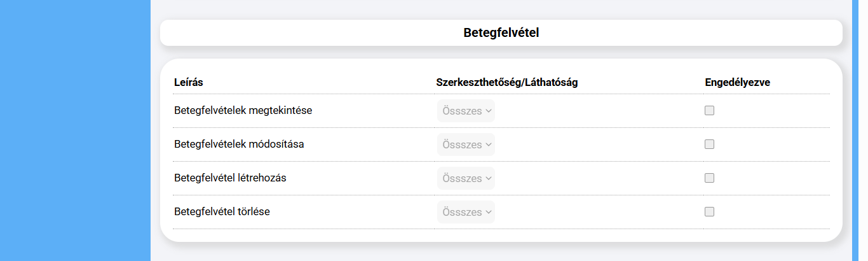Tick the Betegfelvételek módosítása permission checkbox
This screenshot has height=261, width=868.
click(x=709, y=145)
